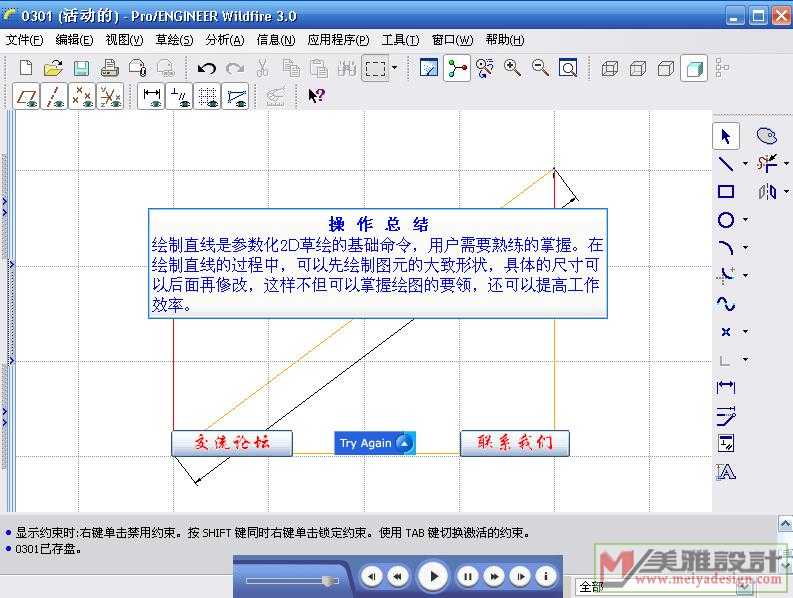
Task: Refit view with the zoom fit icon
Action: (568, 68)
